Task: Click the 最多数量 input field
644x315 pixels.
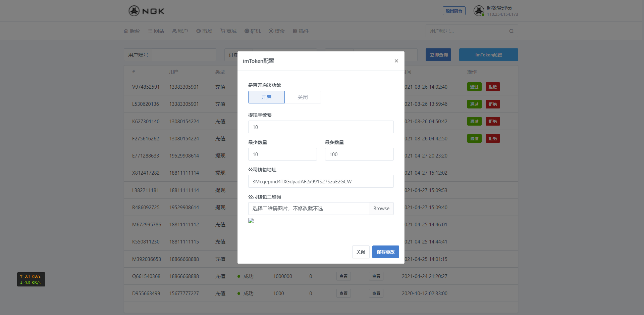Action: click(359, 154)
